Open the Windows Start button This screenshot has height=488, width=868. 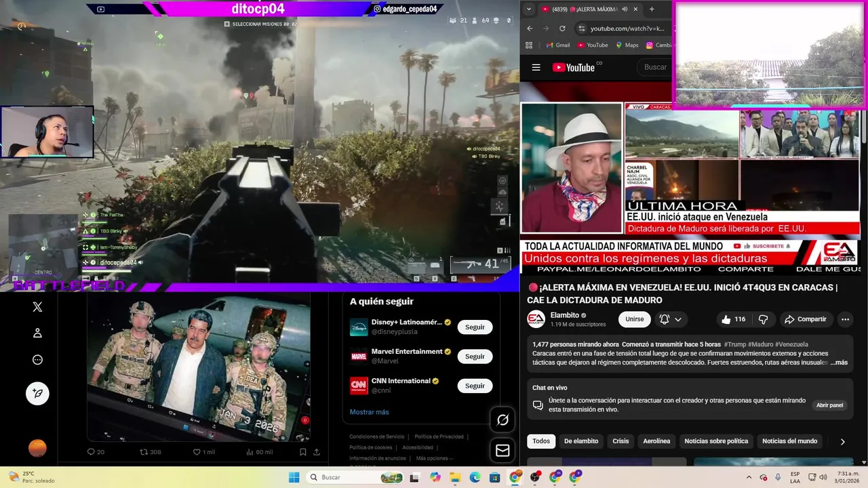(294, 477)
